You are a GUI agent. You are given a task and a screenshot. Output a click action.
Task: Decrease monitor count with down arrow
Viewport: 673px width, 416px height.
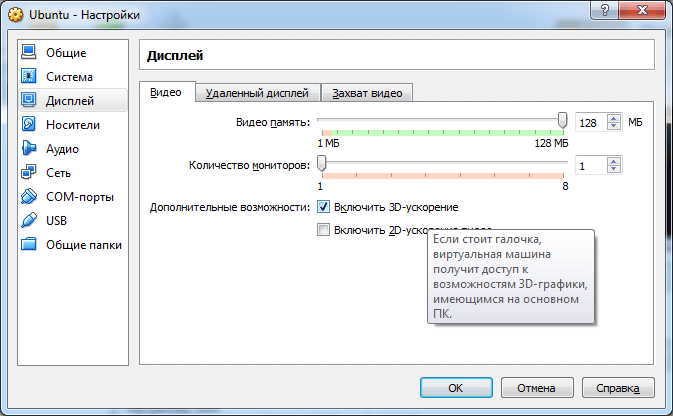(614, 169)
